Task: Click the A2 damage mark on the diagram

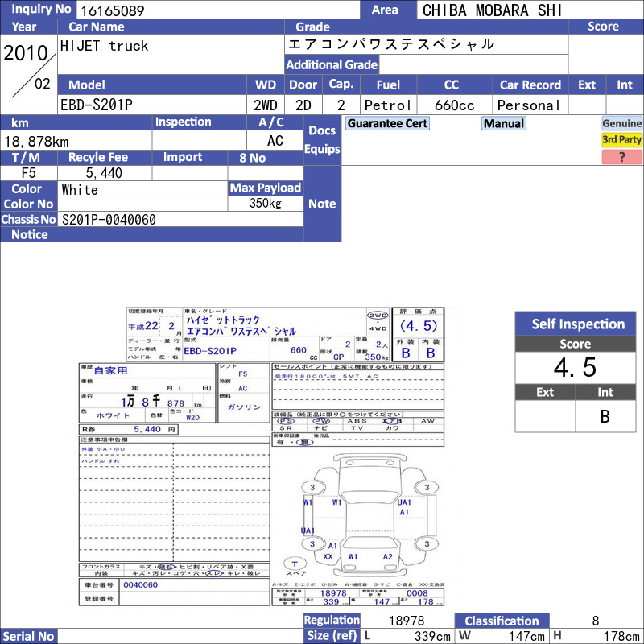Action: [388, 556]
